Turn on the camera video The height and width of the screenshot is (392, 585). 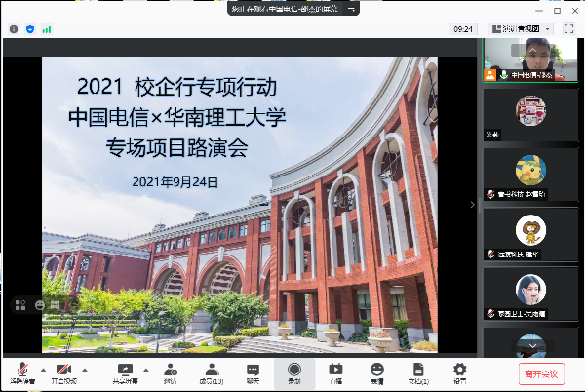point(64,371)
